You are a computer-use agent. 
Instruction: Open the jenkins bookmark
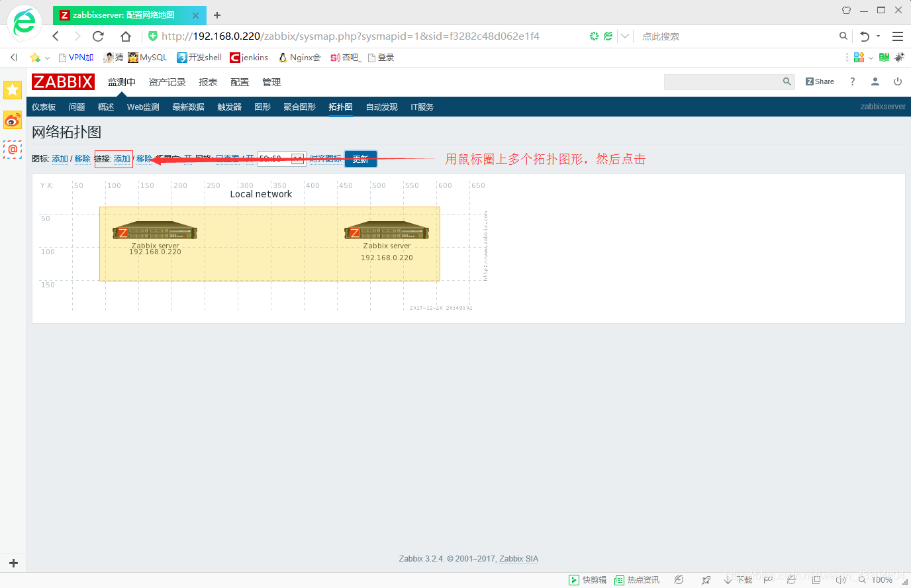[x=249, y=58]
